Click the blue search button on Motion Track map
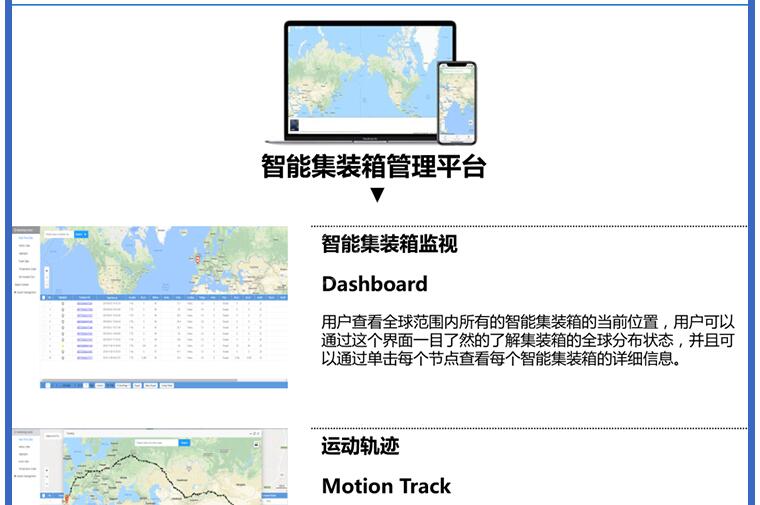This screenshot has height=505, width=760. [x=184, y=442]
